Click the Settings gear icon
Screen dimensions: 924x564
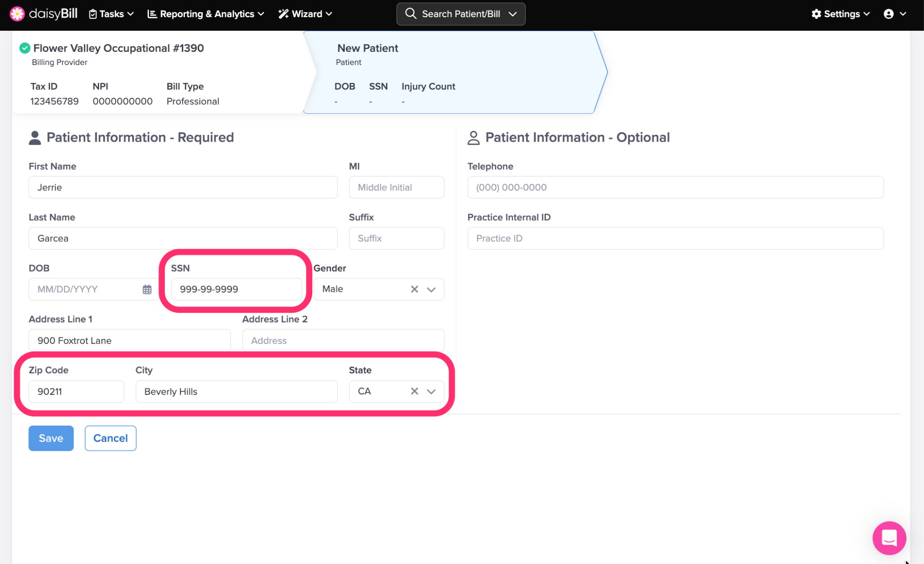(x=816, y=14)
